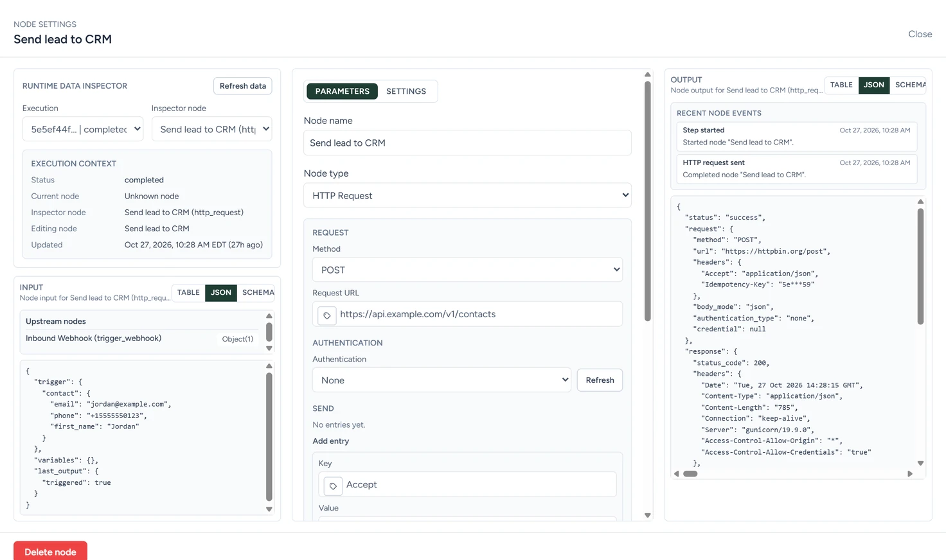Click the right arrow of the output horizontal scrollbar
The width and height of the screenshot is (946, 560).
[x=910, y=474]
